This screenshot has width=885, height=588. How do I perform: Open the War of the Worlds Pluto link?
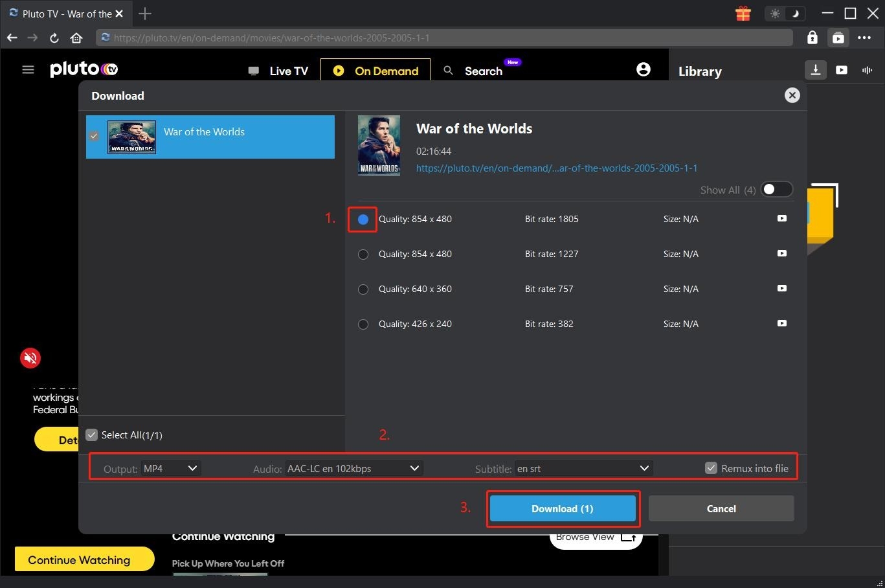557,168
